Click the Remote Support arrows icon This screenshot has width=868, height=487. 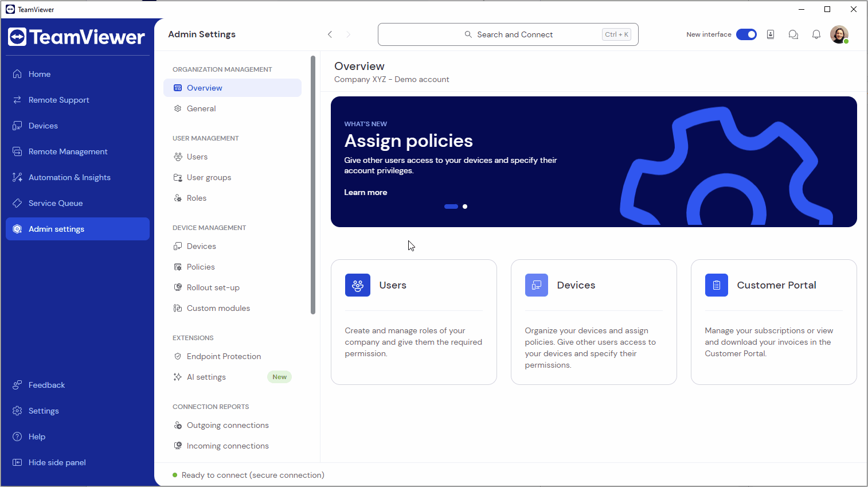tap(17, 100)
